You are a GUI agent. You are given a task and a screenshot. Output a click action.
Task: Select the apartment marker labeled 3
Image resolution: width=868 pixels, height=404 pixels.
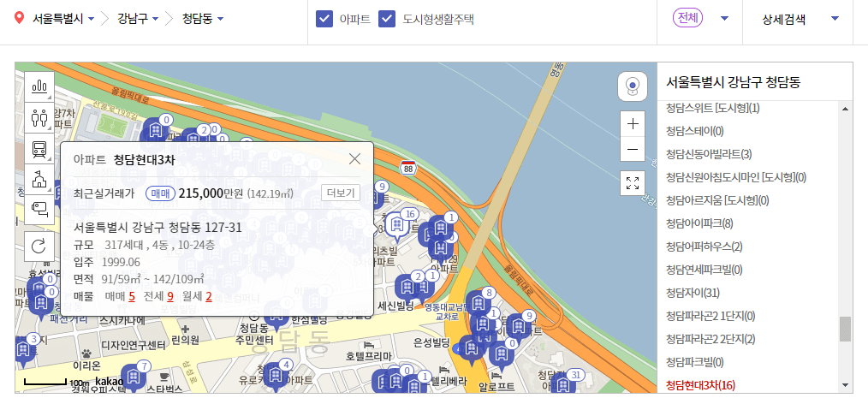pyautogui.click(x=24, y=348)
